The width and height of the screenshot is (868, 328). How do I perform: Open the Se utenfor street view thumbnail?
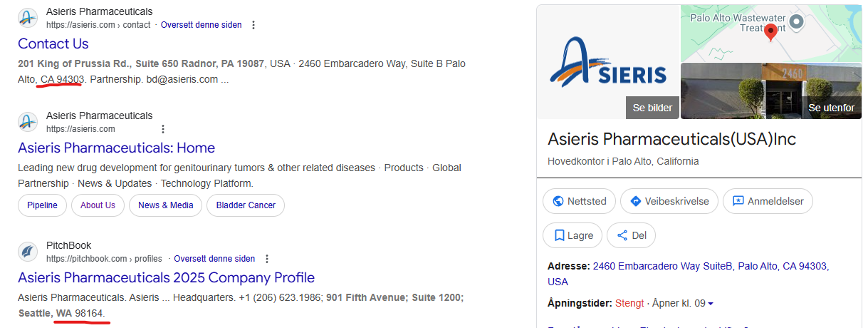point(772,91)
